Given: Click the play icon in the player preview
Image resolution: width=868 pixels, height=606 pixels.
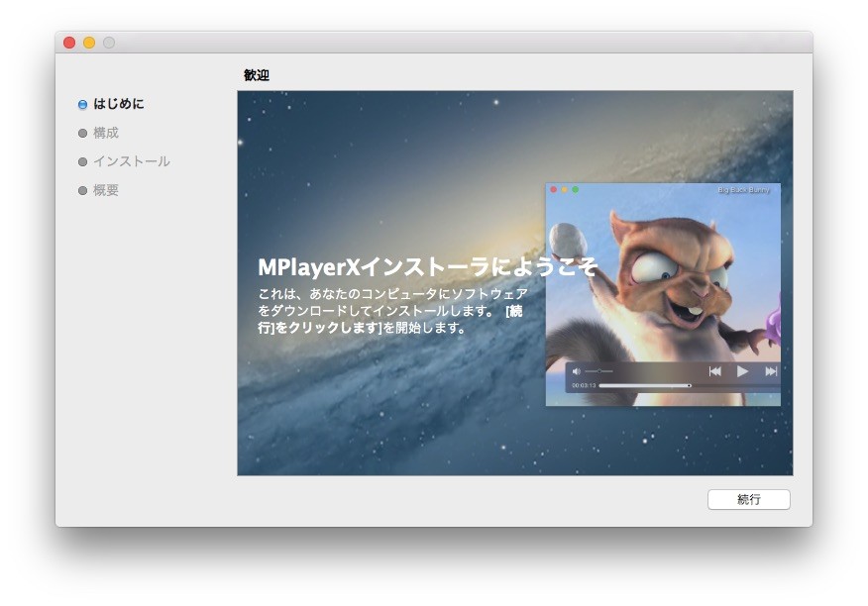Looking at the screenshot, I should pos(742,371).
